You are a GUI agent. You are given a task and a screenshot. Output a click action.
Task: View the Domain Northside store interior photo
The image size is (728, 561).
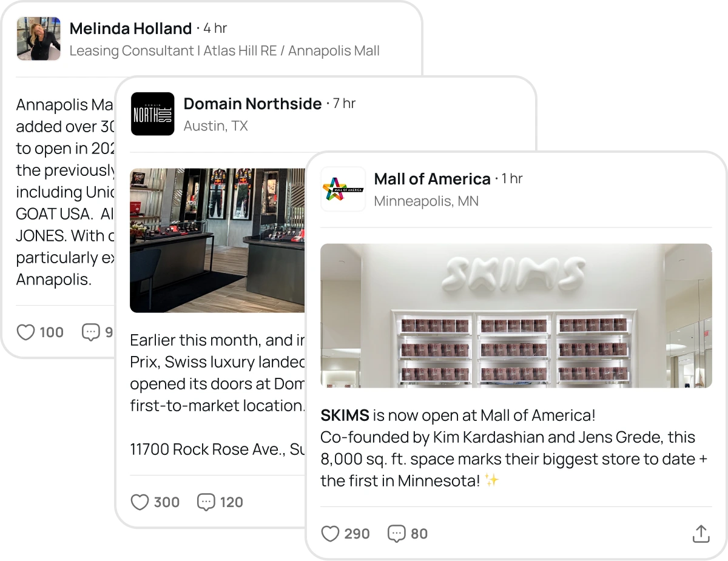pos(217,240)
